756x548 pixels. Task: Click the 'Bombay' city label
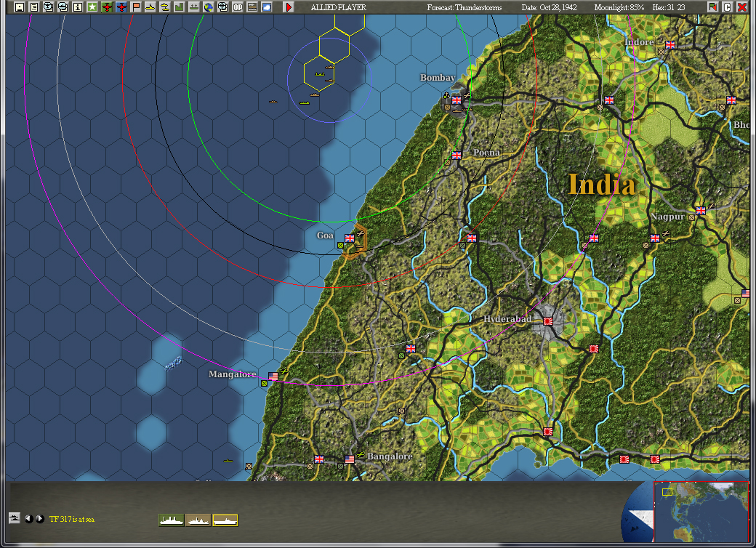click(x=438, y=78)
